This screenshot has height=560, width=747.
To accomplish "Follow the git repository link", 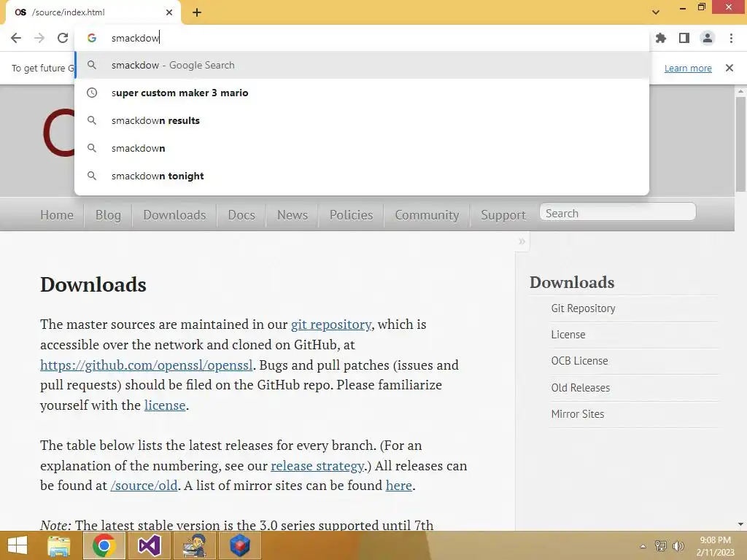I will pyautogui.click(x=331, y=324).
